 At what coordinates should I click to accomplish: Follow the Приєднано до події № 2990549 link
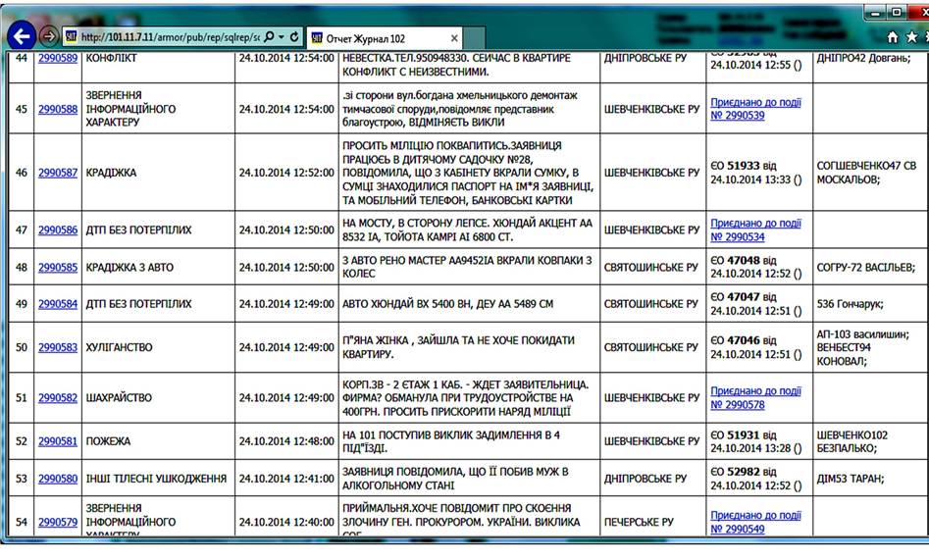[x=755, y=522]
